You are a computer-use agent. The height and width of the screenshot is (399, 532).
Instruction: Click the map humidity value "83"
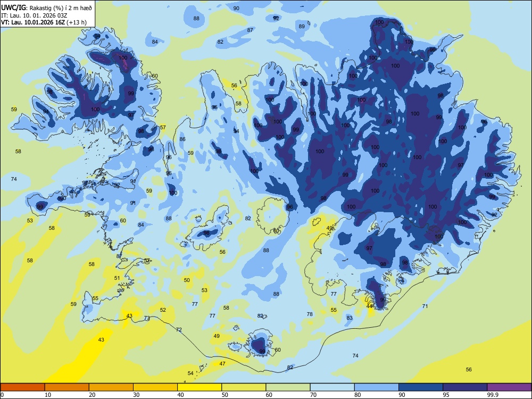coord(350,318)
